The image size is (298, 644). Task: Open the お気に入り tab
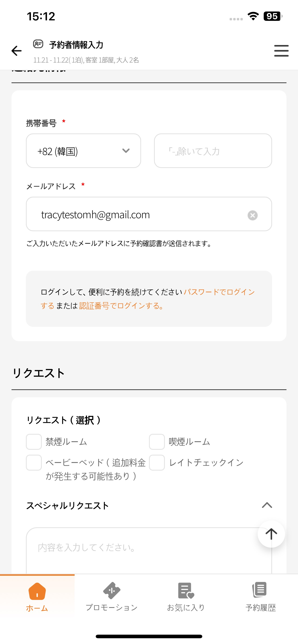(186, 608)
